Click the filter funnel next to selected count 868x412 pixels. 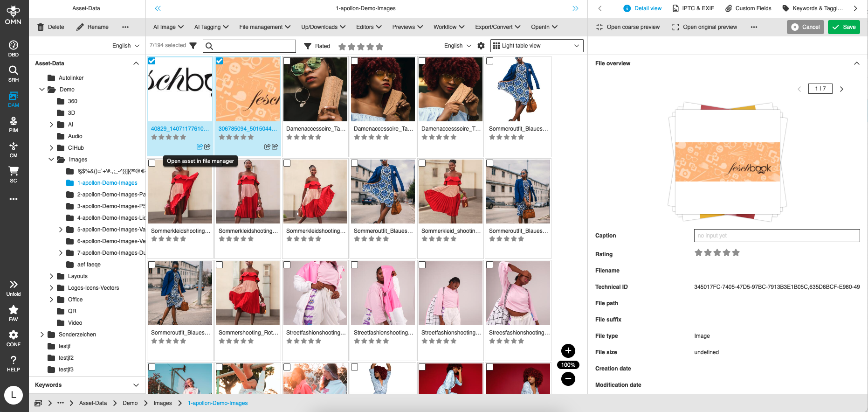tap(193, 46)
